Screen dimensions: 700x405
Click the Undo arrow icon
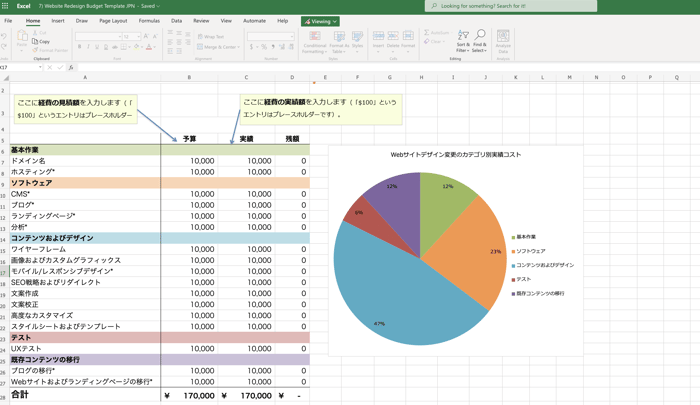pos(4,36)
